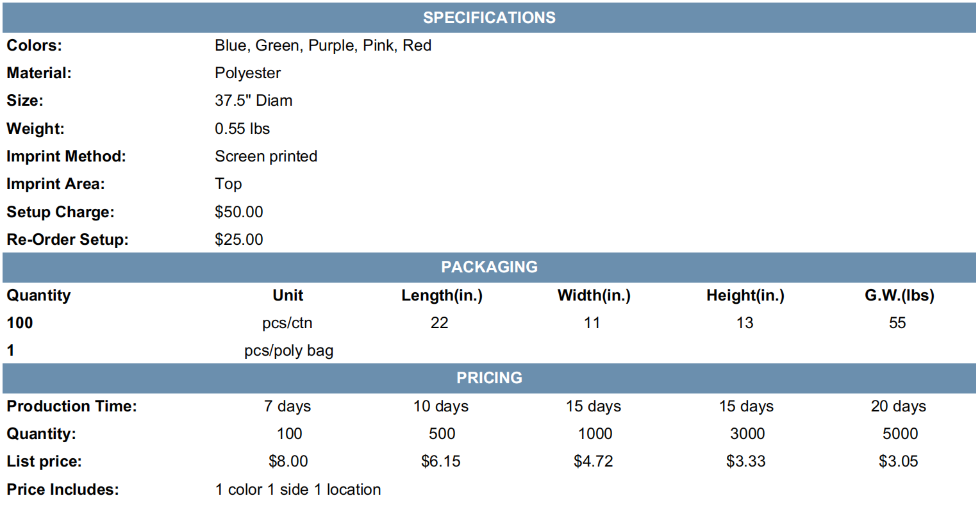Click the $50.00 setup charge value
The height and width of the screenshot is (505, 980).
click(239, 212)
